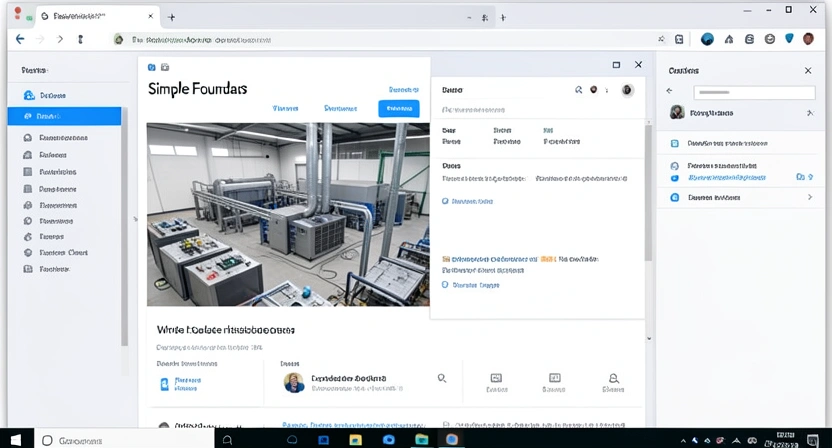Click the details panel vertical scrollbar
This screenshot has height=448, width=832.
[x=648, y=193]
